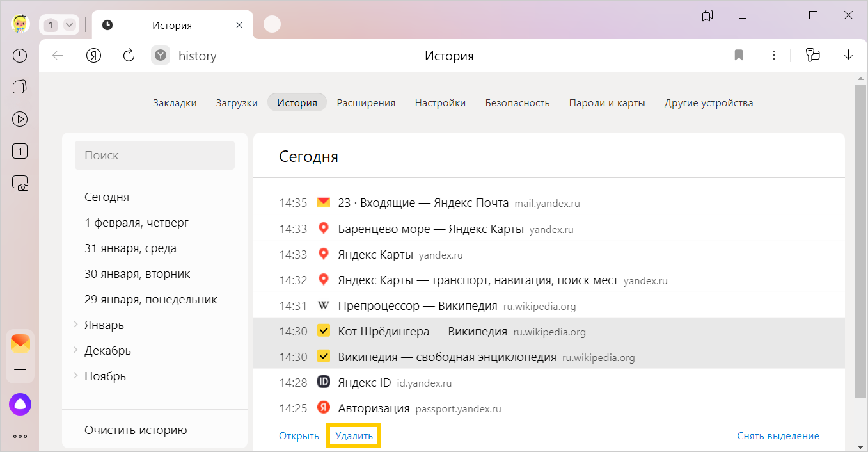
Task: Go back with the back arrow
Action: click(58, 56)
